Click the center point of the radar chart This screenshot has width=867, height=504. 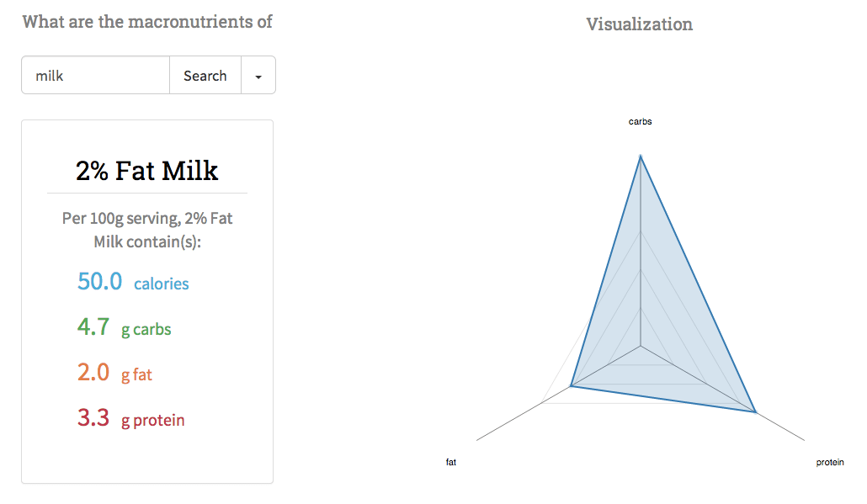point(641,347)
